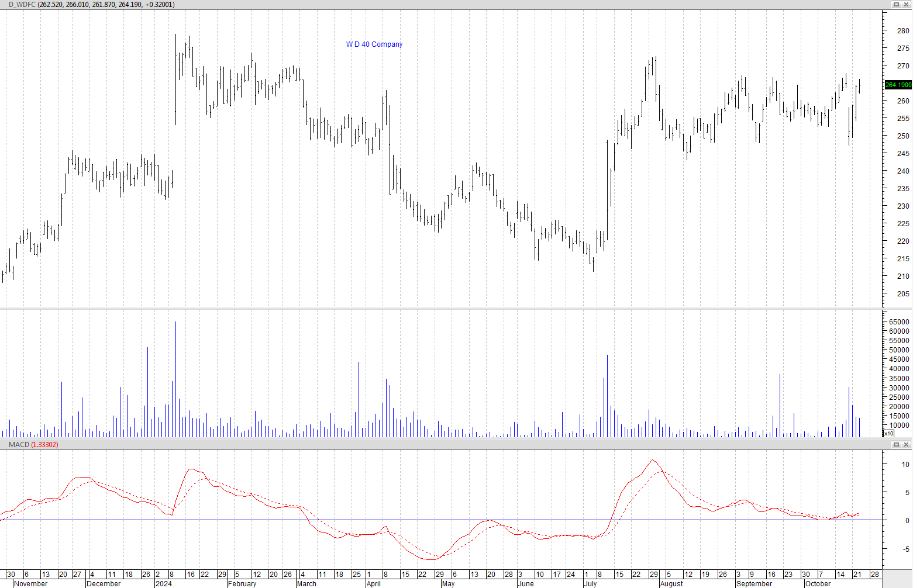The width and height of the screenshot is (913, 588).
Task: Click the 250 price axis label
Action: 903,136
